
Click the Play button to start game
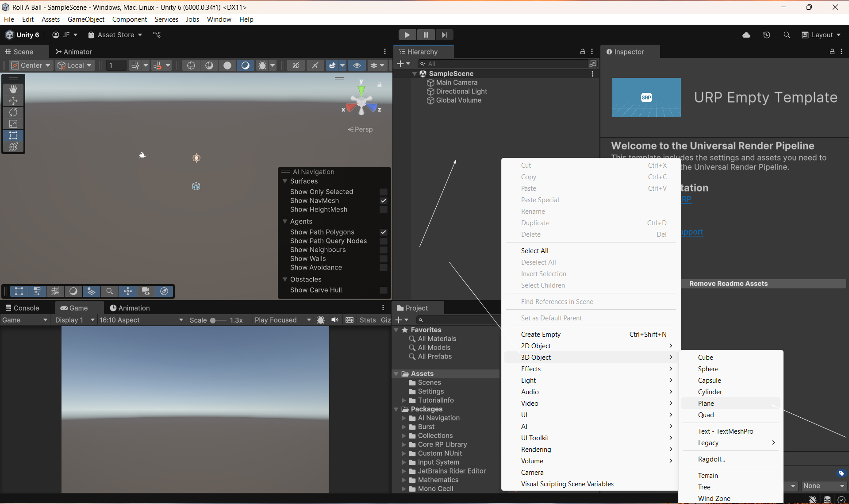pyautogui.click(x=407, y=35)
